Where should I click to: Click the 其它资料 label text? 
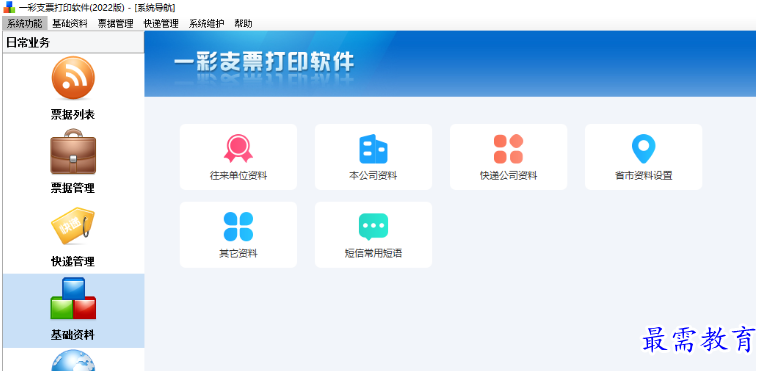click(x=238, y=254)
